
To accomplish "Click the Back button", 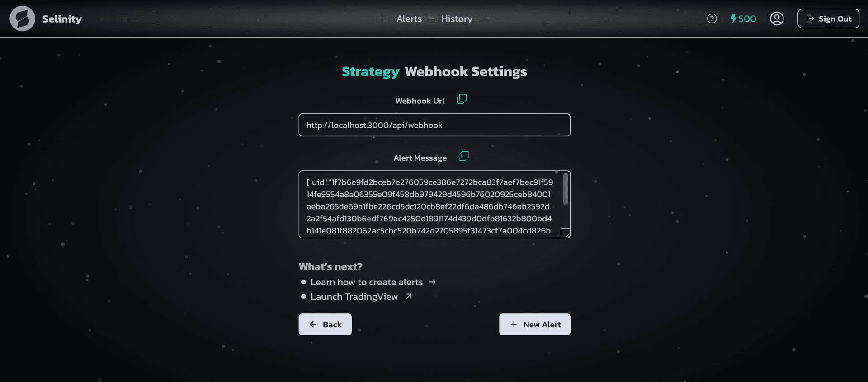I will point(325,325).
